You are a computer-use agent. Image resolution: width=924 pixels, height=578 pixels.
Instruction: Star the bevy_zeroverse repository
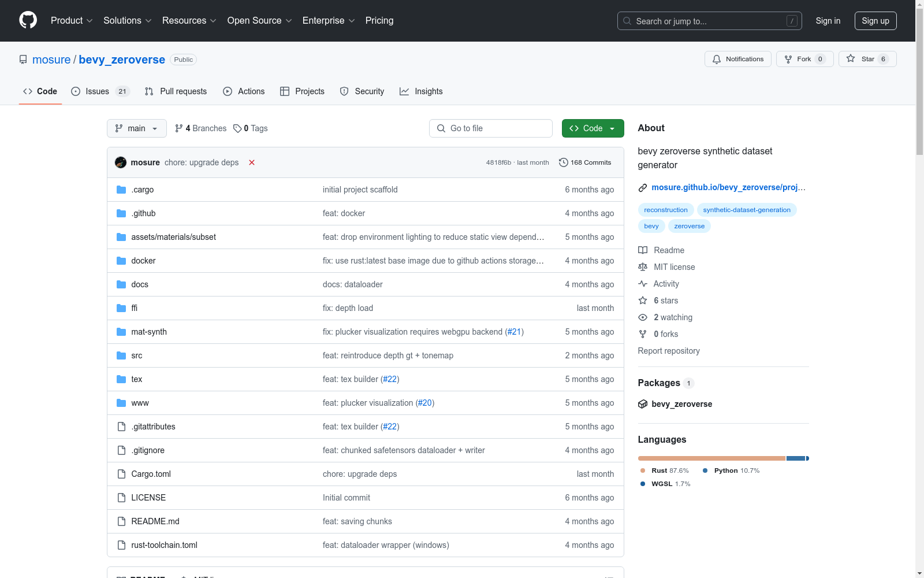point(867,59)
